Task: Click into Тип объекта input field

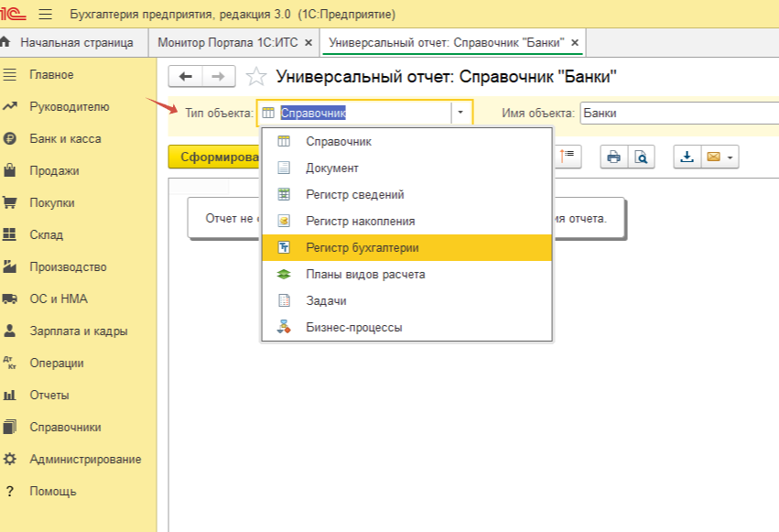Action: [363, 113]
